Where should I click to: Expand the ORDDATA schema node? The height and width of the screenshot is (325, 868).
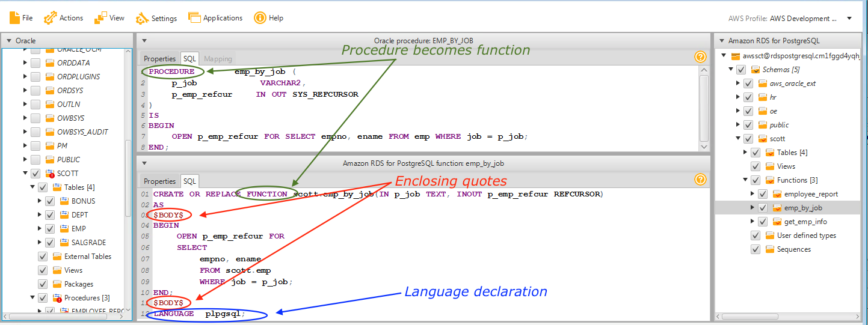tap(25, 63)
